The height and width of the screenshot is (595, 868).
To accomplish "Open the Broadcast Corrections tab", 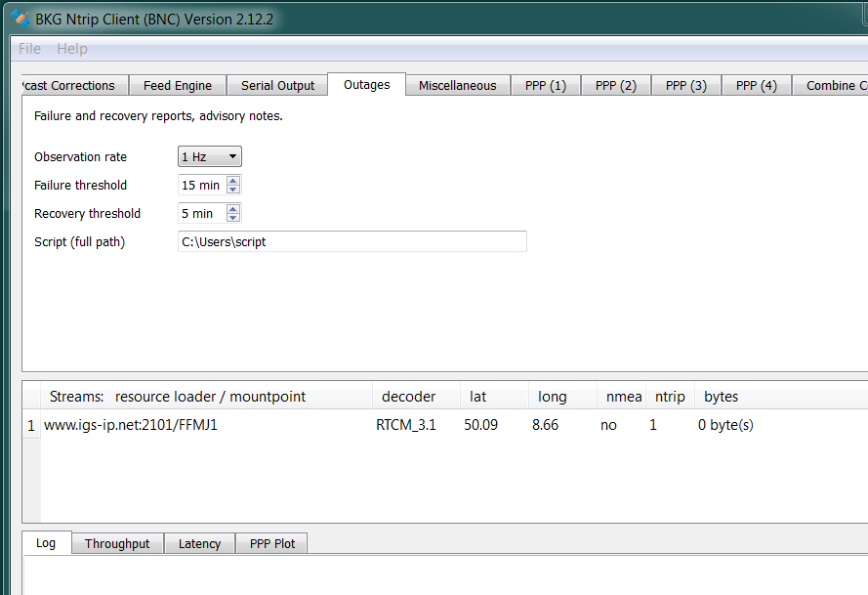I will tap(71, 86).
